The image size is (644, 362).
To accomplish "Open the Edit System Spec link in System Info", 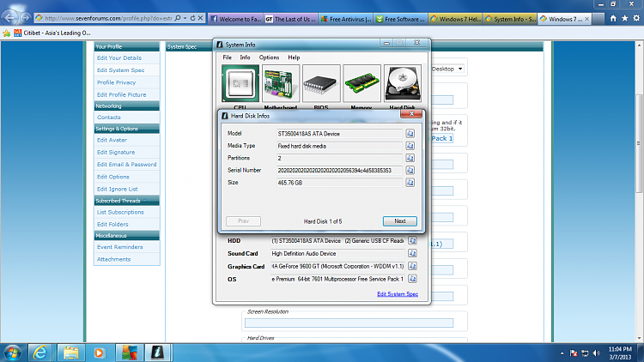I will (x=398, y=294).
